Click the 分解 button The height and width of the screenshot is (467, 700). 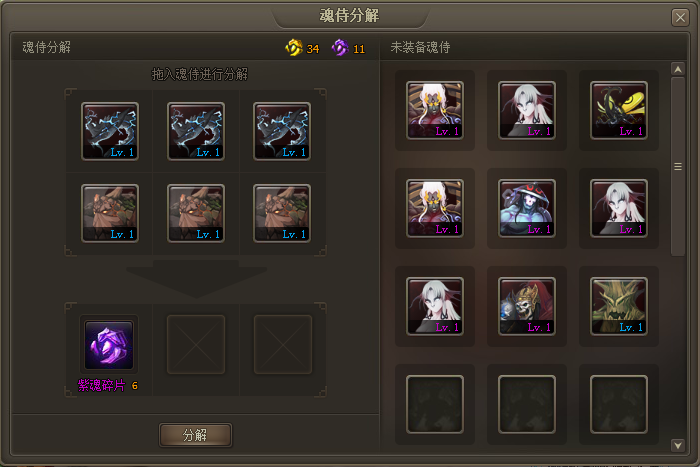[x=196, y=435]
